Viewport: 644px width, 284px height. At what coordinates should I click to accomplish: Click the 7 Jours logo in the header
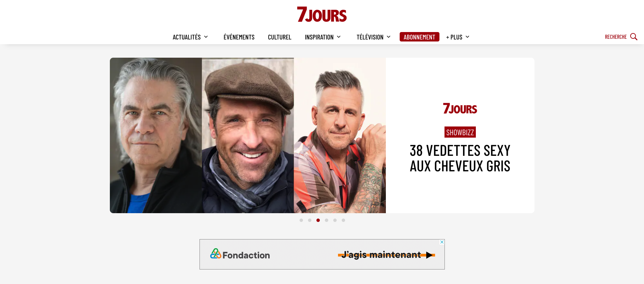[x=322, y=15]
